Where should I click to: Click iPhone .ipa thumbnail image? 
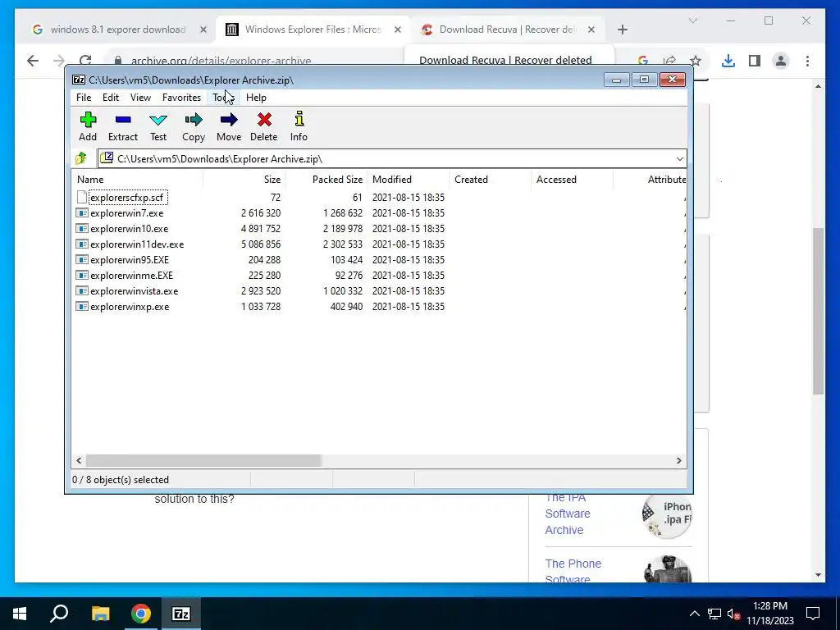coord(667,515)
